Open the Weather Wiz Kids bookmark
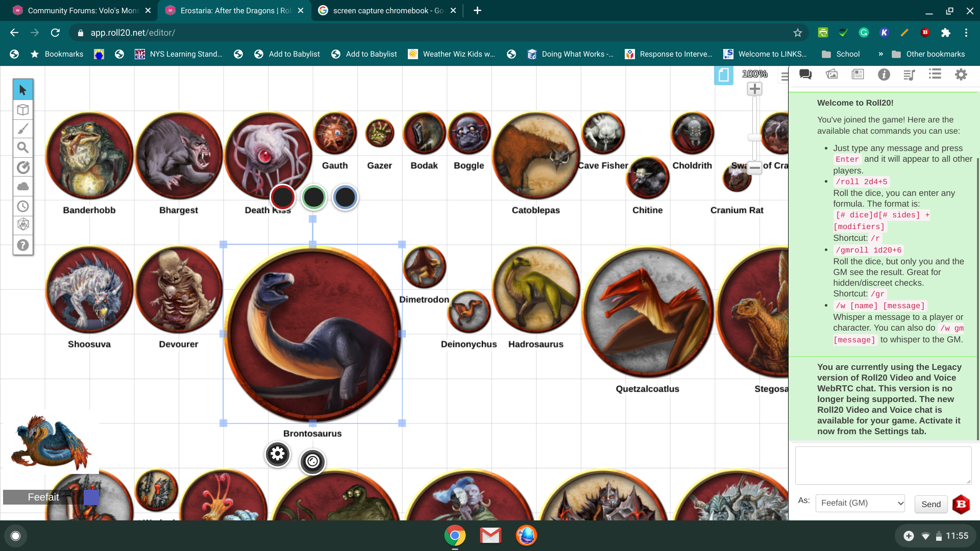Viewport: 980px width, 551px height. [452, 54]
